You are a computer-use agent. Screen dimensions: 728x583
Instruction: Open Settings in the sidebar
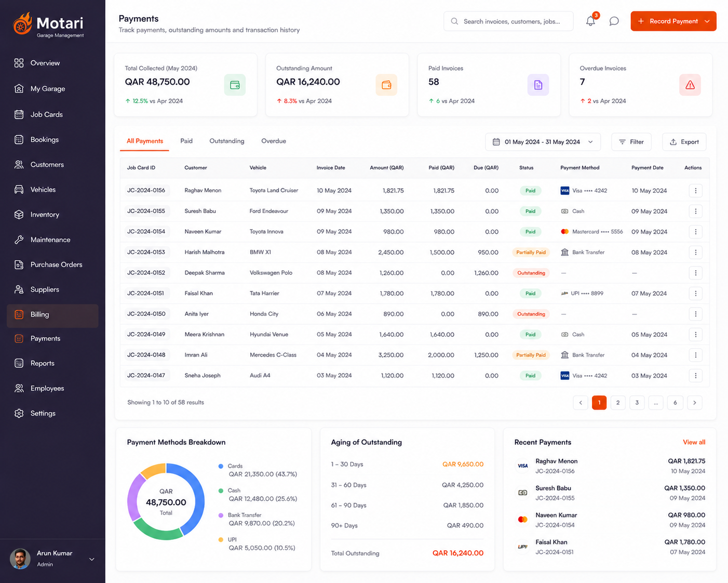(52, 413)
